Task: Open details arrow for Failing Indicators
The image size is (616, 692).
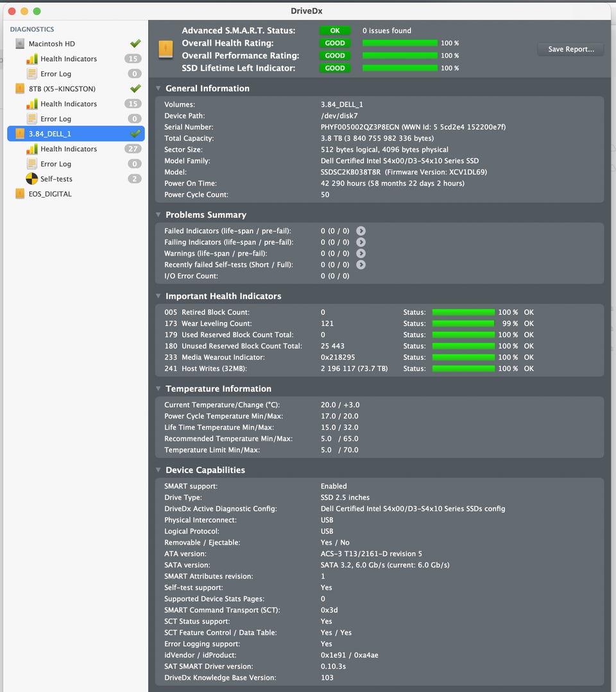Action: coord(361,242)
